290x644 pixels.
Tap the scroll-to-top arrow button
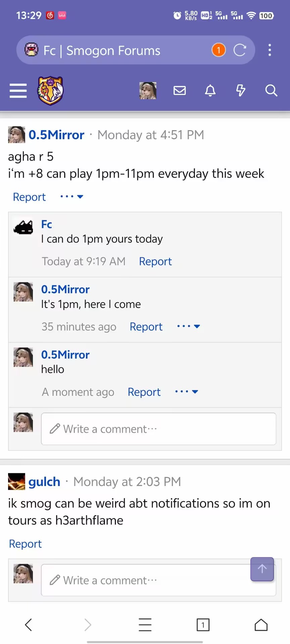point(262,569)
